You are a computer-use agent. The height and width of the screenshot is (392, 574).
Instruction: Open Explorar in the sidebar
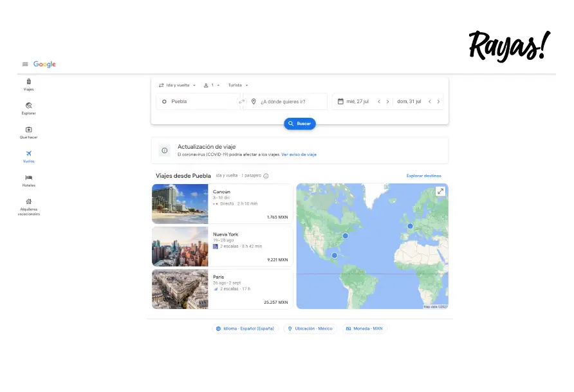[x=28, y=109]
